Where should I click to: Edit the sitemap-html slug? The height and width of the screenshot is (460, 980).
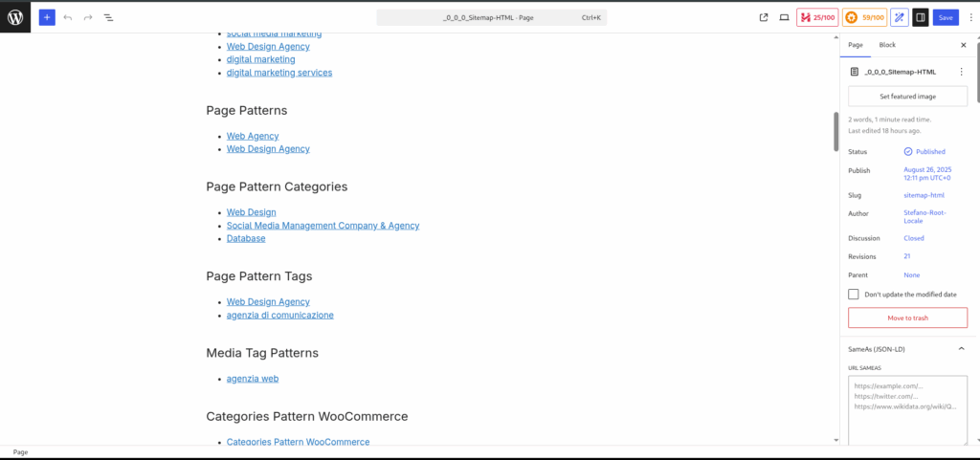pyautogui.click(x=924, y=195)
